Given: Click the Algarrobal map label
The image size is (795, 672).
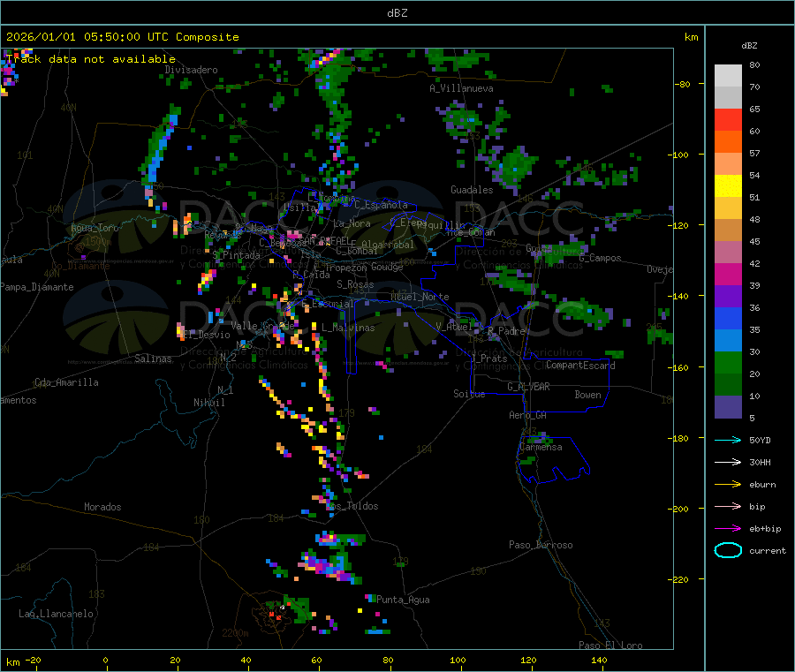Looking at the screenshot, I should click(x=388, y=245).
